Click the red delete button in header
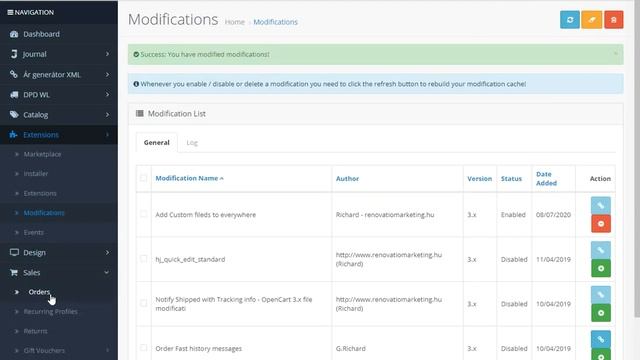 pos(613,20)
